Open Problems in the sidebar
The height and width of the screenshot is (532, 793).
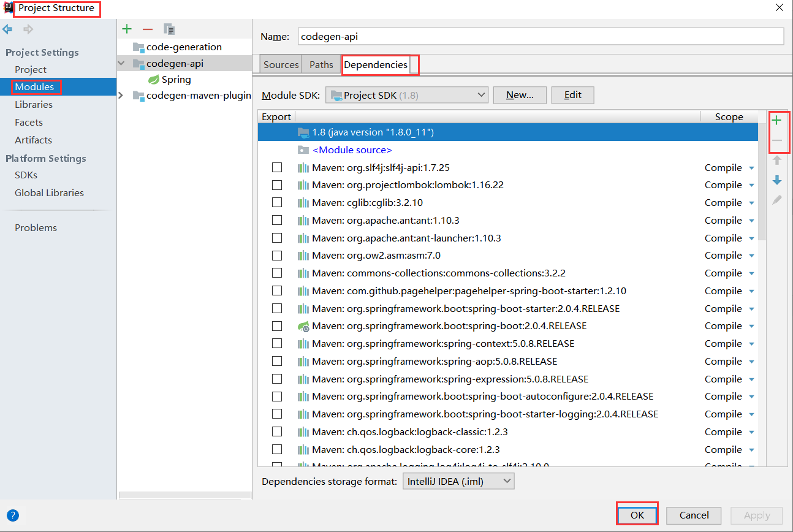click(36, 227)
